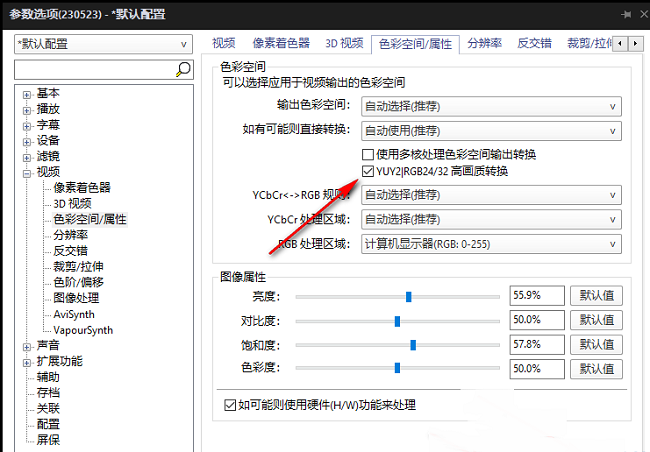
Task: Switch to the 3D 视频 tab
Action: tap(344, 43)
